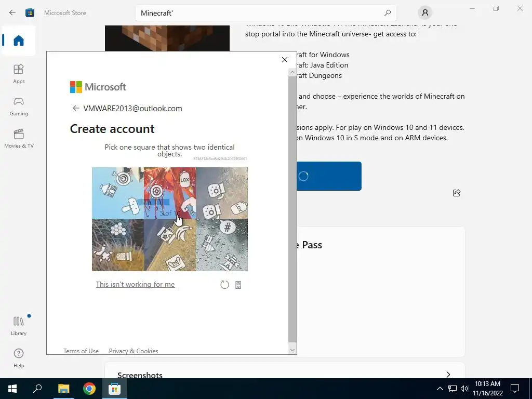Click the dialog scrollbar down arrow

(x=292, y=350)
